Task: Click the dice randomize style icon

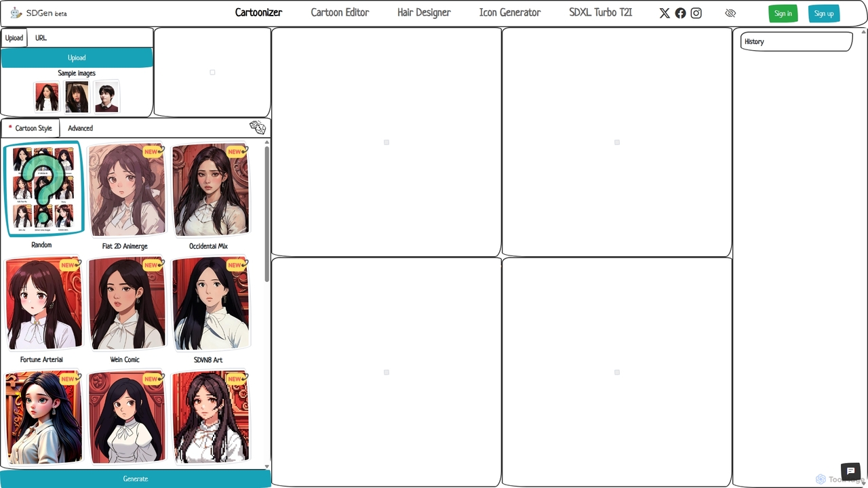Action: 258,127
